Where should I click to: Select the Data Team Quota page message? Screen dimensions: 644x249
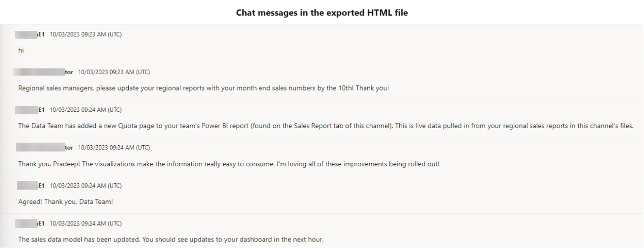[326, 126]
